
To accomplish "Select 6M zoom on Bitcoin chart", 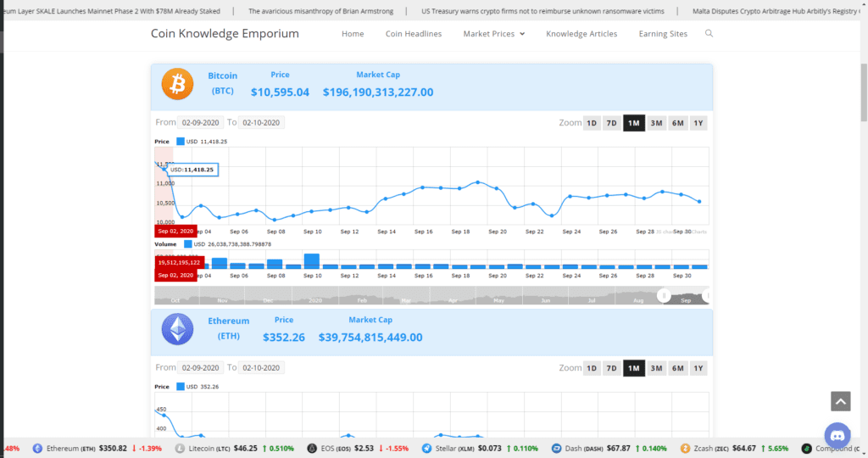I will [678, 123].
